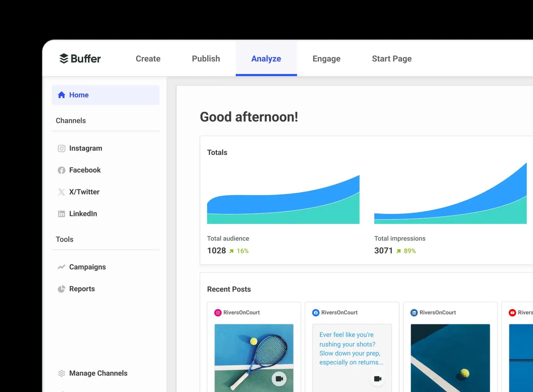Click the Manage Channels gear icon
This screenshot has width=533, height=392.
(61, 373)
